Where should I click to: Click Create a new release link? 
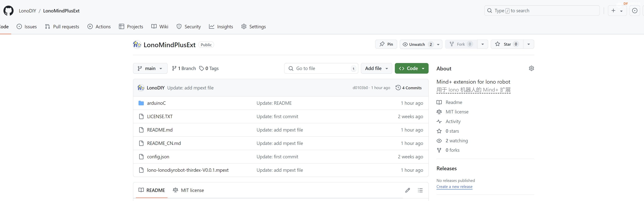click(454, 187)
